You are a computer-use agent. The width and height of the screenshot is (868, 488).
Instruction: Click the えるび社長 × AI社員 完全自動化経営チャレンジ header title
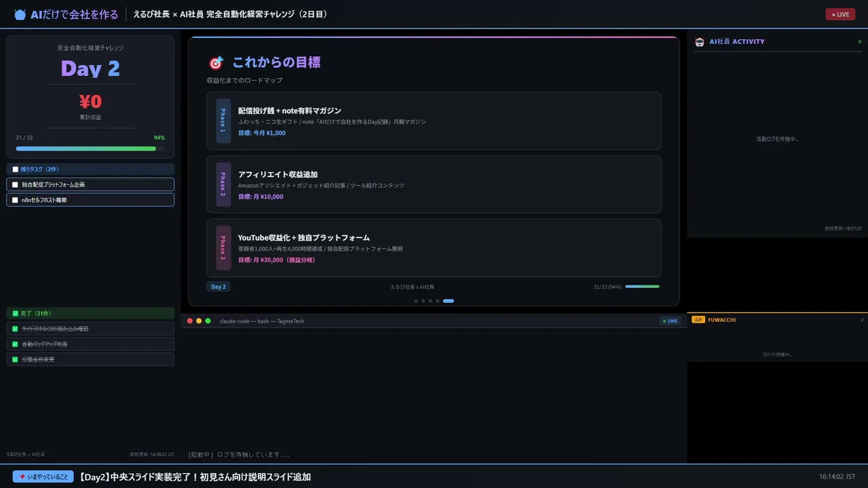pyautogui.click(x=231, y=14)
